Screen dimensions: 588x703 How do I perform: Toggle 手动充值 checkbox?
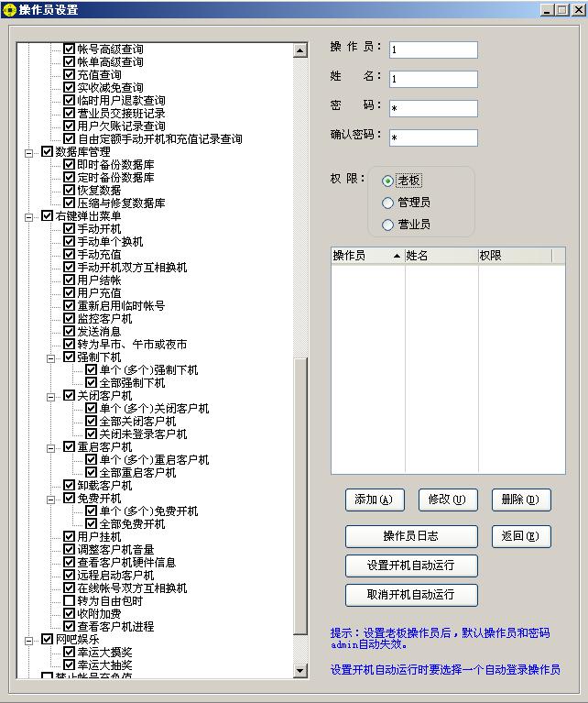tap(69, 254)
